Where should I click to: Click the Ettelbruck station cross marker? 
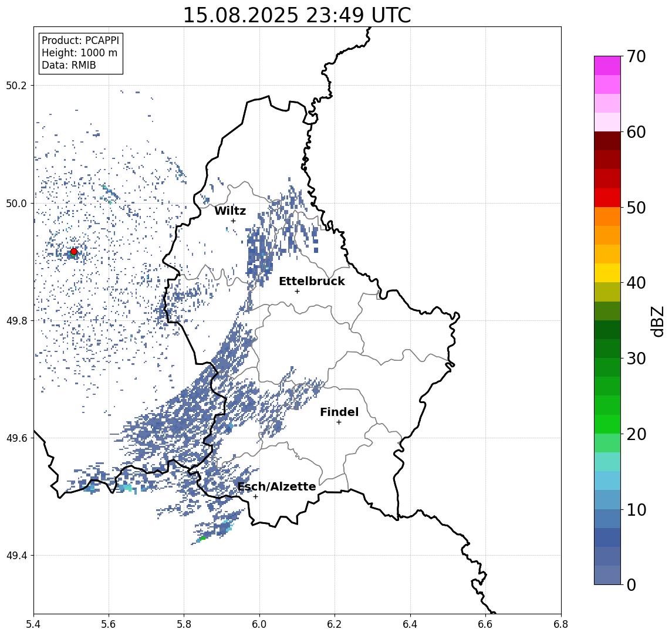pyautogui.click(x=297, y=292)
